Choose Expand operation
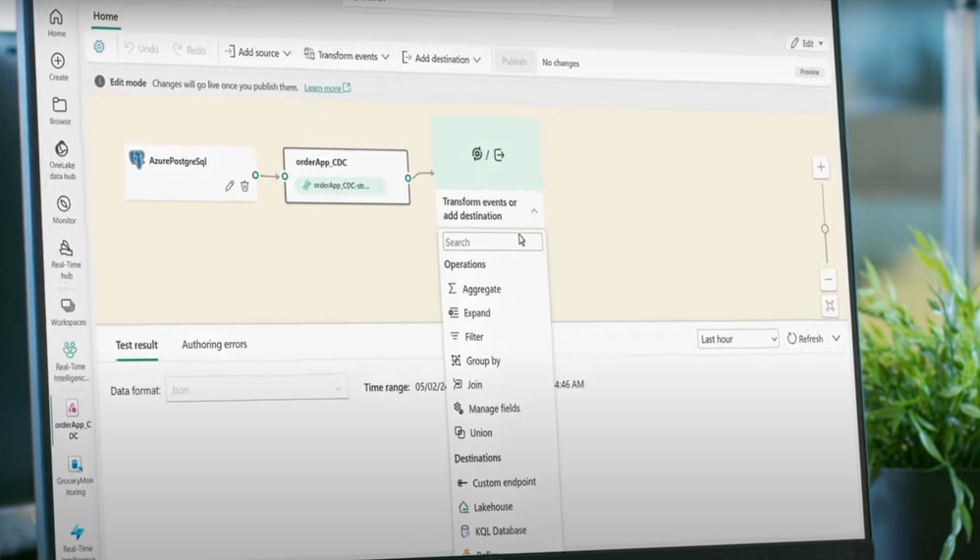 click(x=469, y=312)
